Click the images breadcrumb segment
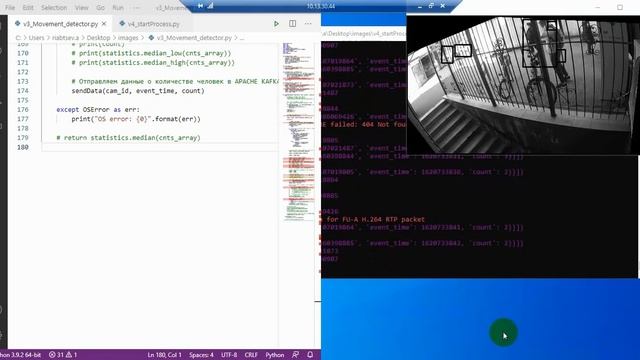The image size is (640, 360). click(x=128, y=38)
